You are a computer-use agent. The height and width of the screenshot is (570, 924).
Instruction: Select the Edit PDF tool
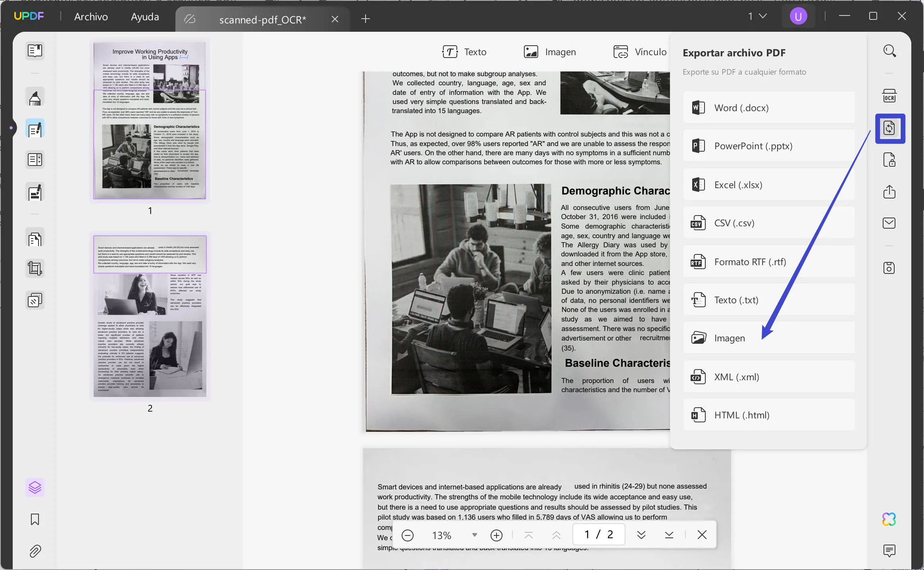[35, 129]
